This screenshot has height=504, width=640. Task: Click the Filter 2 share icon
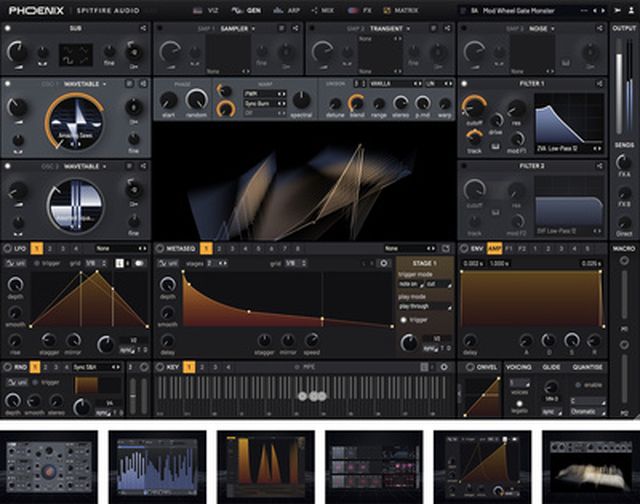(600, 166)
